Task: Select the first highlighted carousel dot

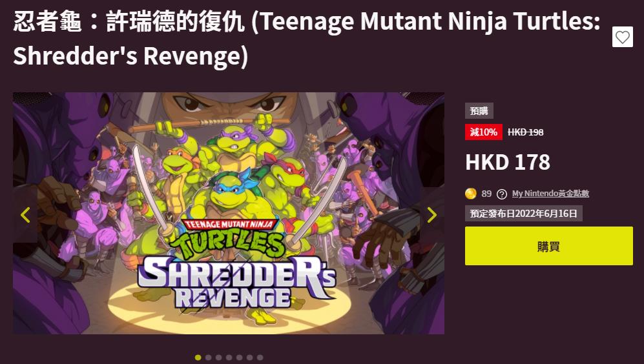Action: coord(198,358)
